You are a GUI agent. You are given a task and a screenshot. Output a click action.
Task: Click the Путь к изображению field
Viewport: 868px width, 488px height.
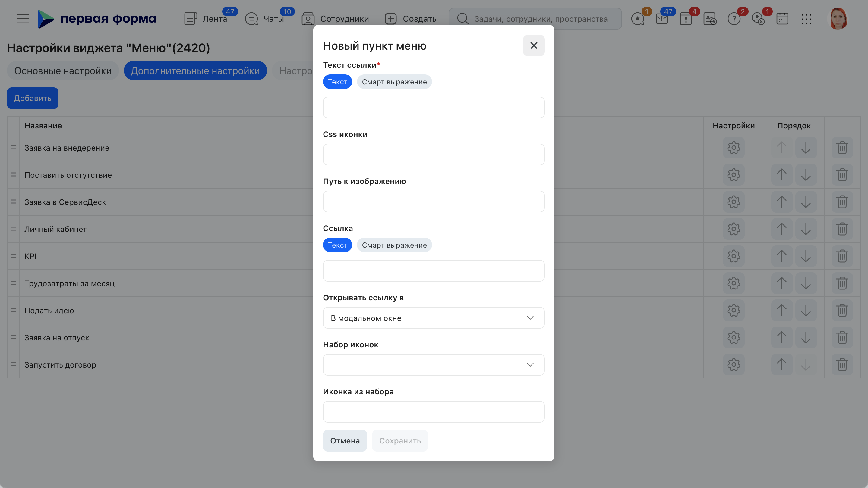[434, 202]
